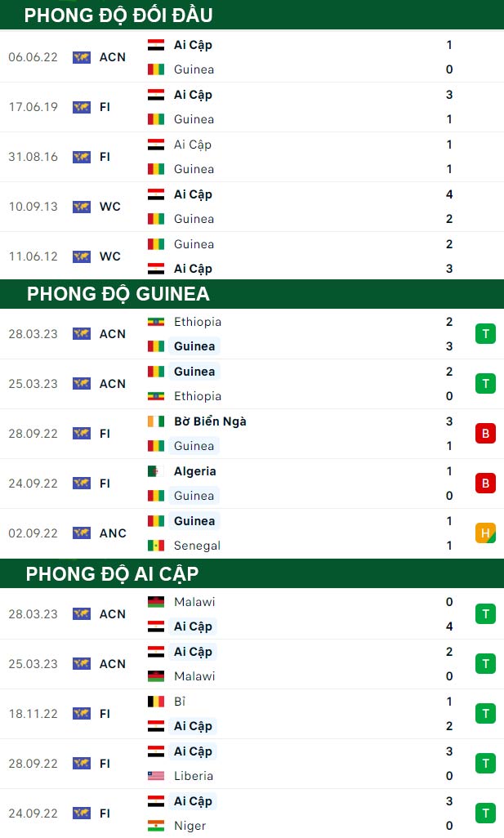Select the PHONG ĐỘ GUINEA section header
The height and width of the screenshot is (838, 504).
pos(252,294)
